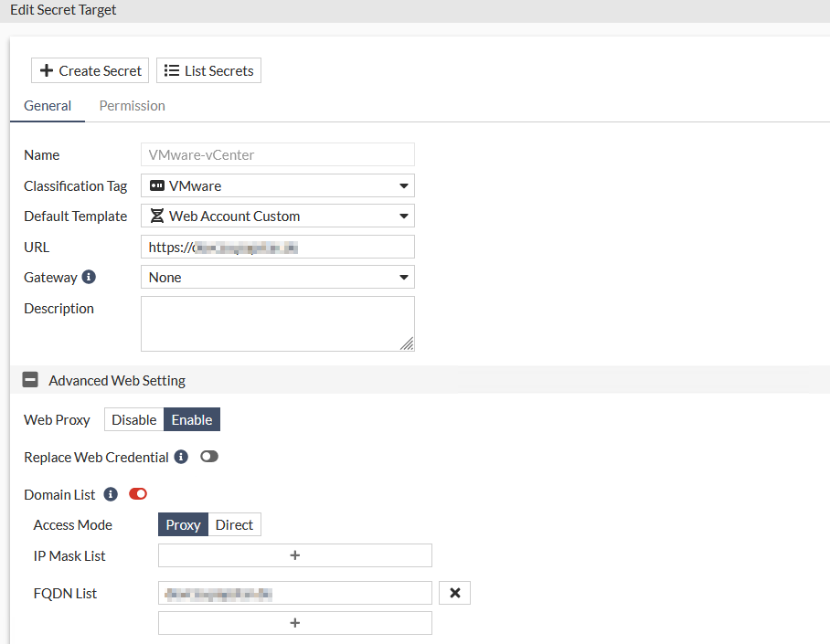
Task: Turn off the Domain List switch
Action: 138,494
